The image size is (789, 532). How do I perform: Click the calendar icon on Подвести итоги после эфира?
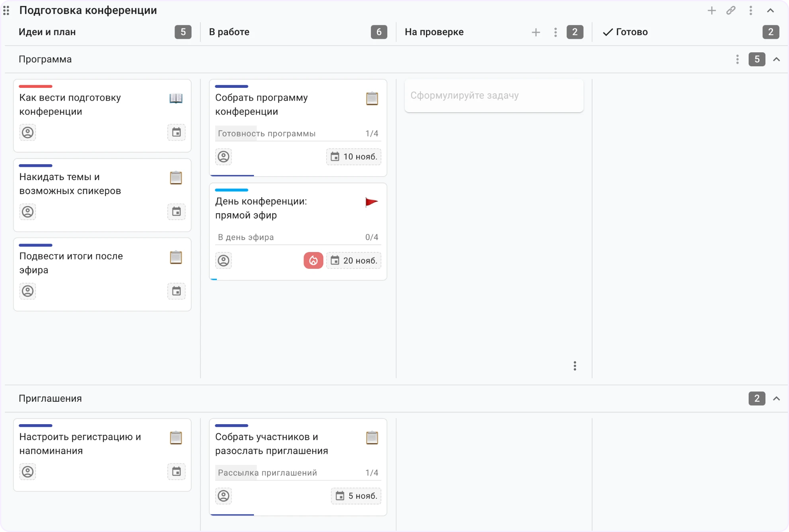pos(176,291)
